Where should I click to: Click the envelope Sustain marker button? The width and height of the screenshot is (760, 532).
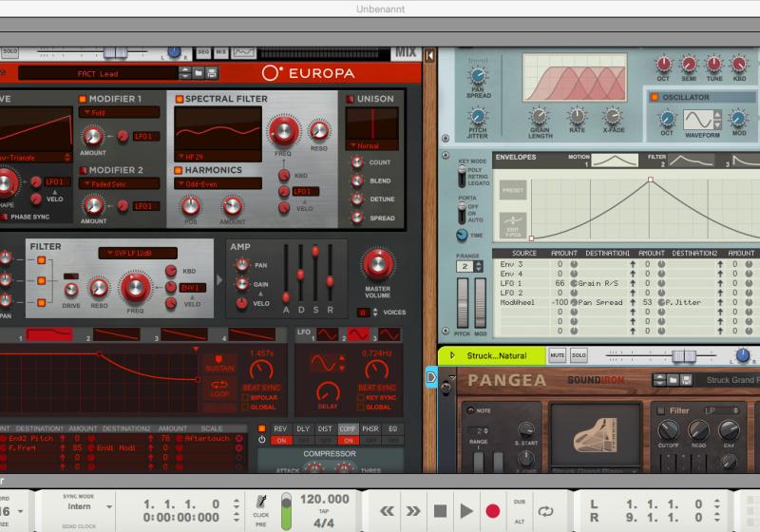[219, 364]
